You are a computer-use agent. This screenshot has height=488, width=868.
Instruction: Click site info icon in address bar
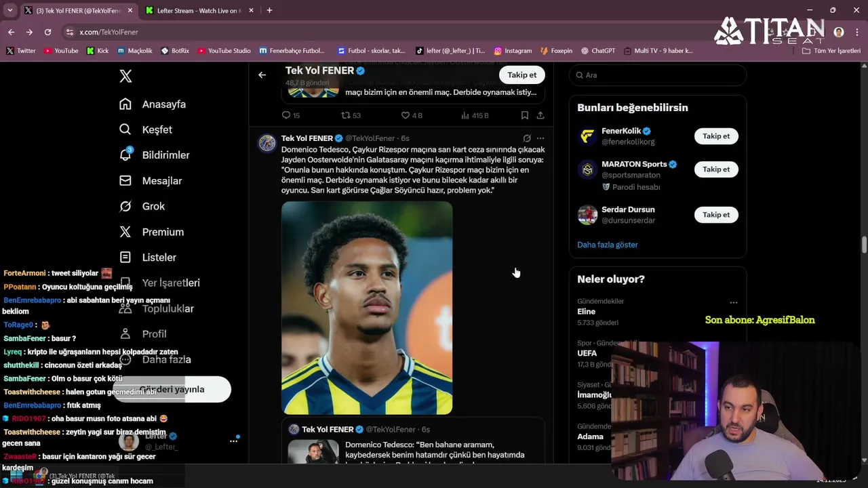70,32
